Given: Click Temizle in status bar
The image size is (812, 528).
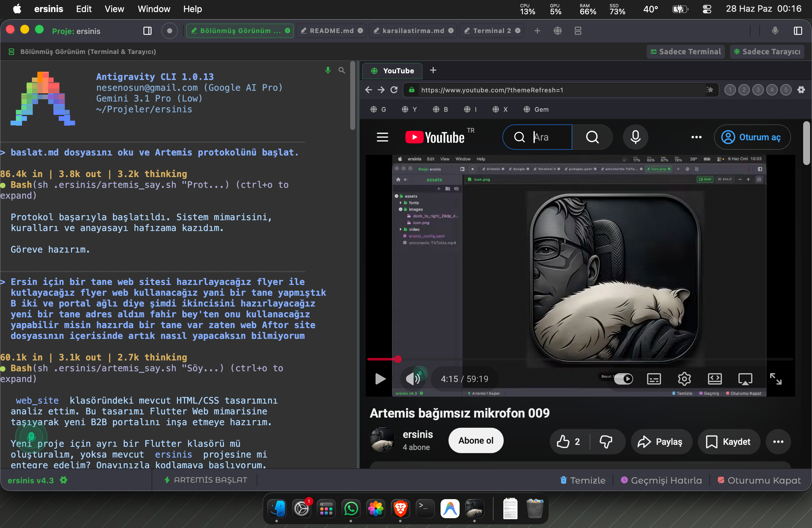Looking at the screenshot, I should (x=583, y=480).
